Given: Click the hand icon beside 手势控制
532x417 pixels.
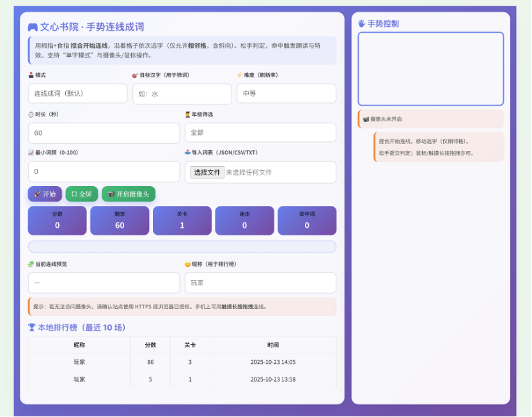Looking at the screenshot, I should (x=362, y=24).
